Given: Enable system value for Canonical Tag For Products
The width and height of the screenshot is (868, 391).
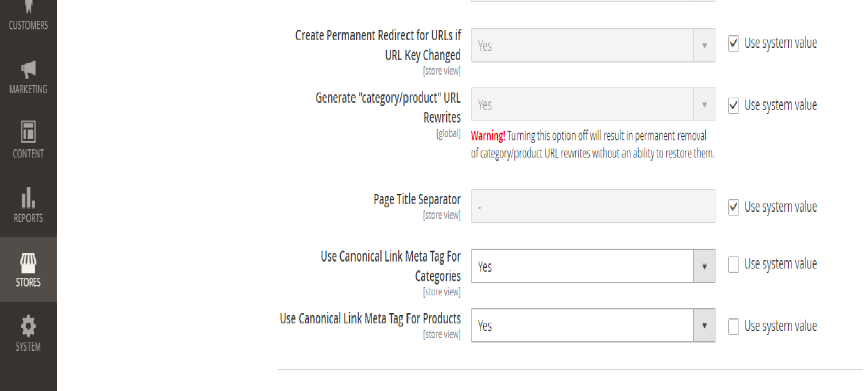Looking at the screenshot, I should point(734,327).
